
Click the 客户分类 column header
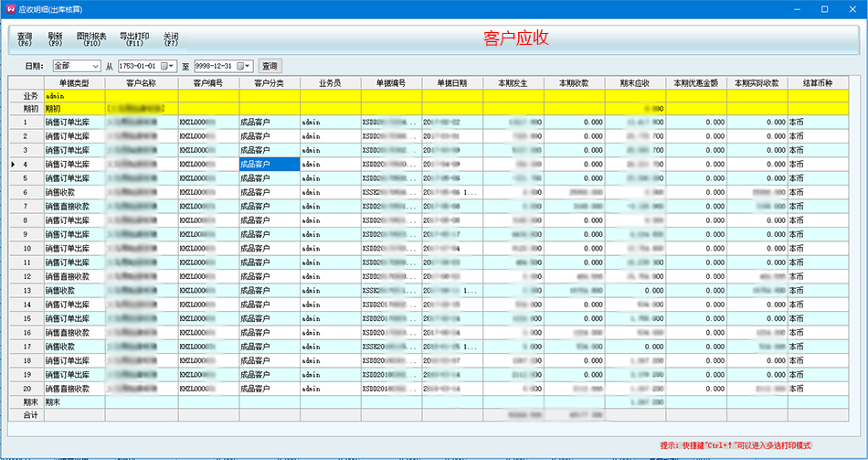(270, 82)
